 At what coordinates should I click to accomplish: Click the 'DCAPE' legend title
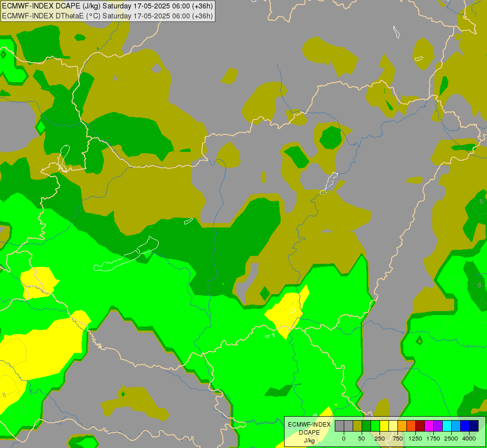point(309,433)
